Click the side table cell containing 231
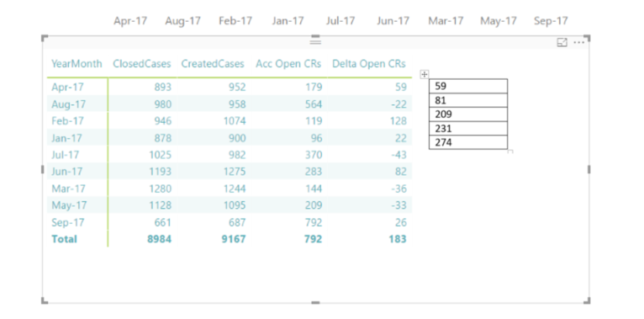The height and width of the screenshot is (319, 644). click(468, 129)
